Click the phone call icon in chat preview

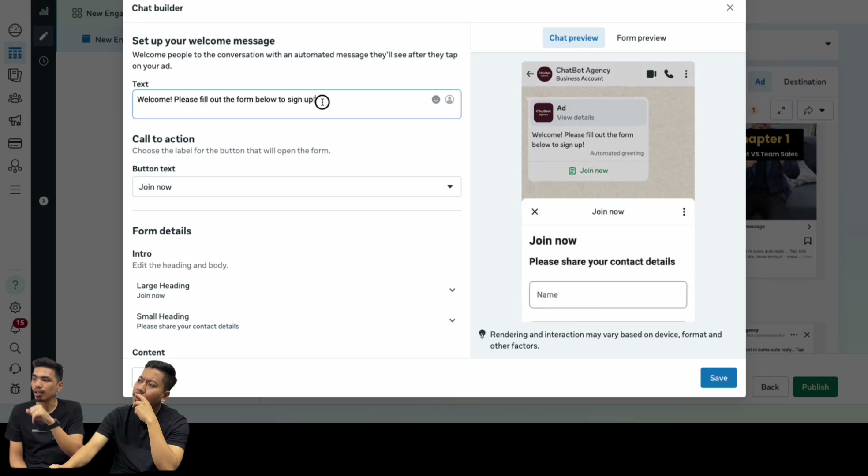(x=669, y=74)
